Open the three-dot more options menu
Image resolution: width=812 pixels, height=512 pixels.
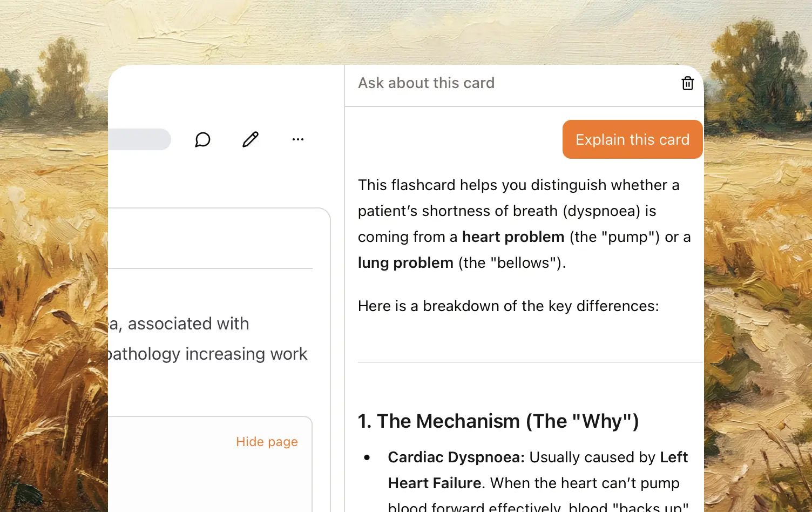(298, 139)
